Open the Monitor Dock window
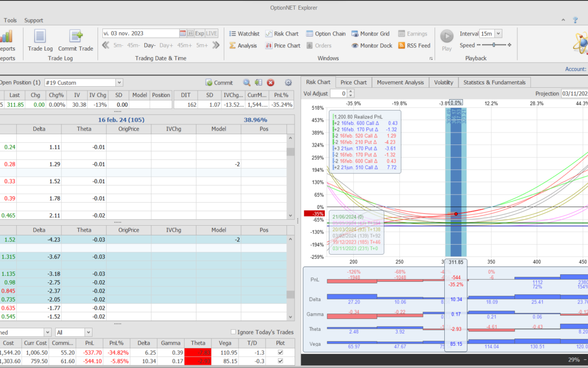 point(371,46)
